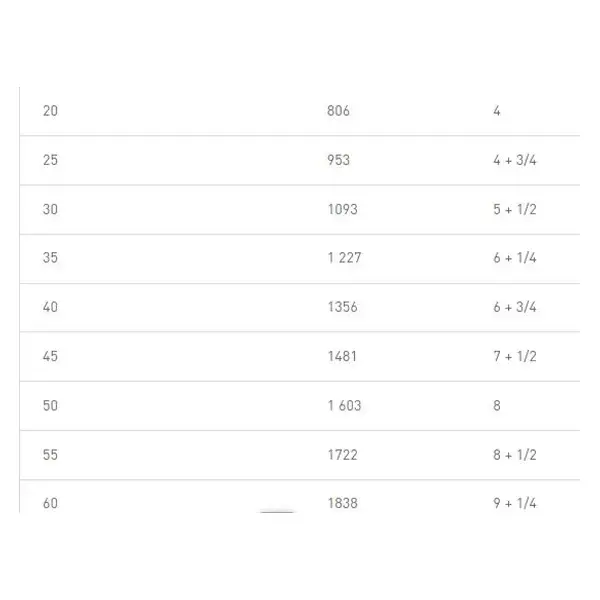Click the 1 227 value cell
Image resolution: width=600 pixels, height=600 pixels.
click(344, 258)
